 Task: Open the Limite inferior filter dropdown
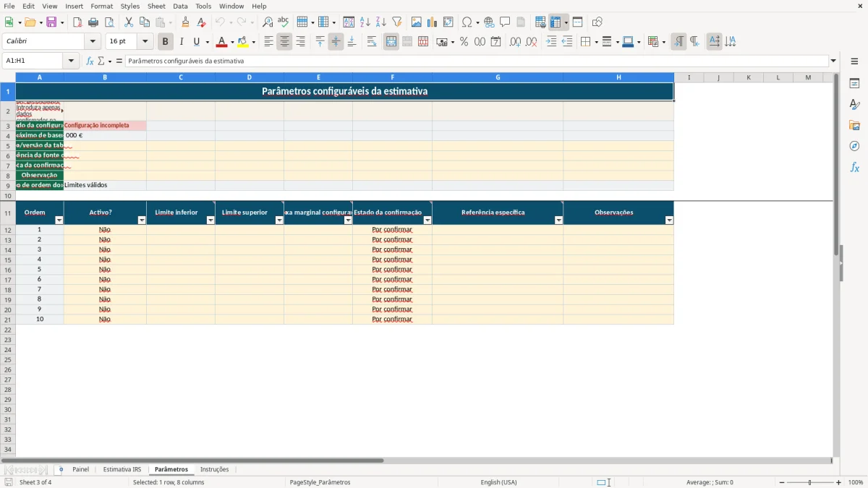(x=210, y=221)
